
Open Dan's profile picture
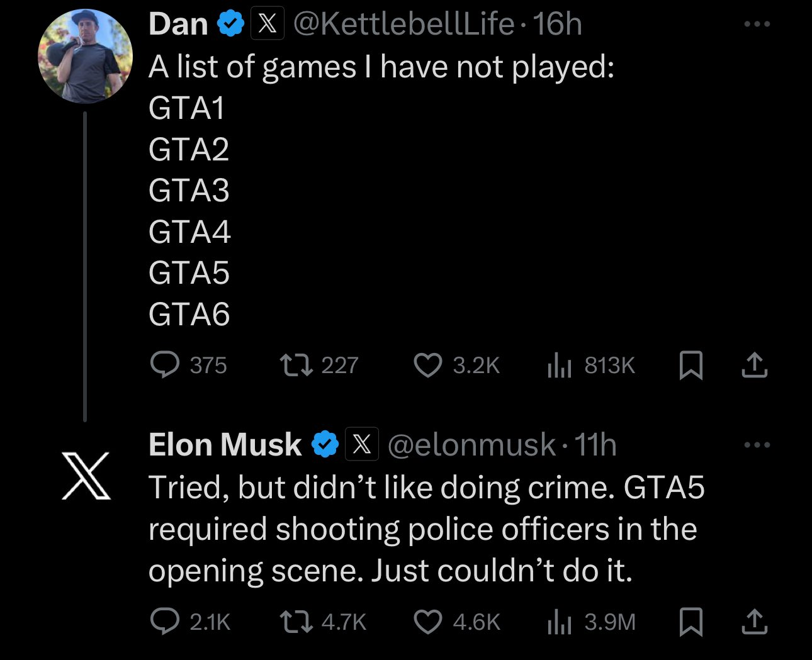(x=86, y=57)
